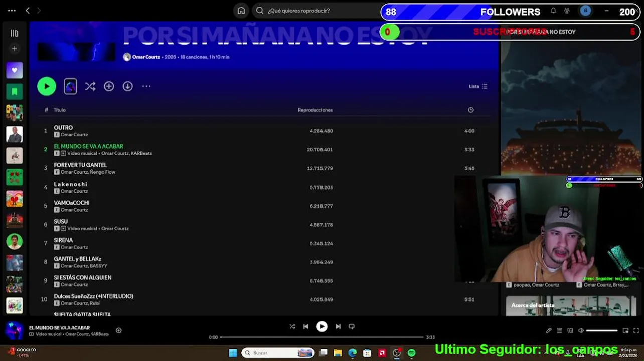Click the Título column header
Image resolution: width=644 pixels, height=361 pixels.
pos(60,110)
